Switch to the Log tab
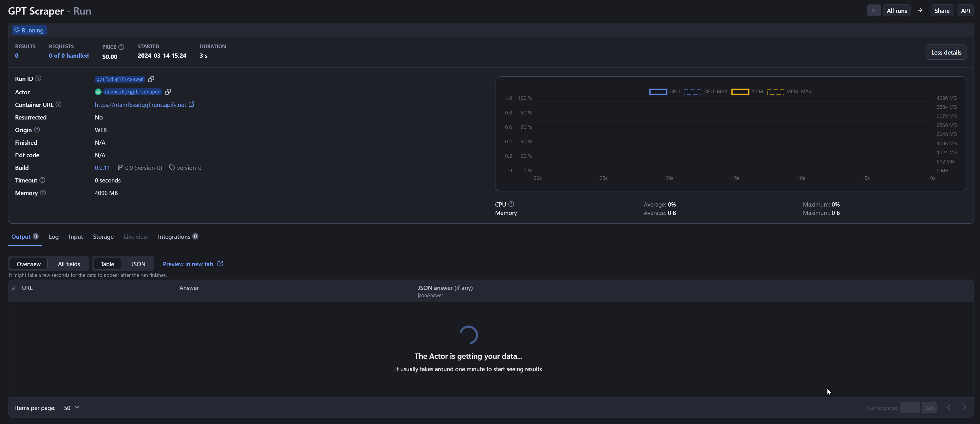This screenshot has height=424, width=980. (x=53, y=236)
